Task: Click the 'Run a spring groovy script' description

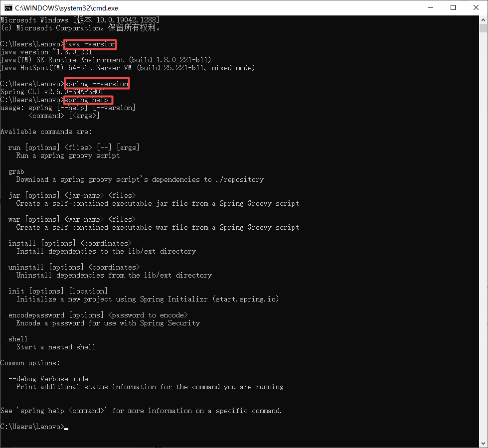Action: (68, 155)
